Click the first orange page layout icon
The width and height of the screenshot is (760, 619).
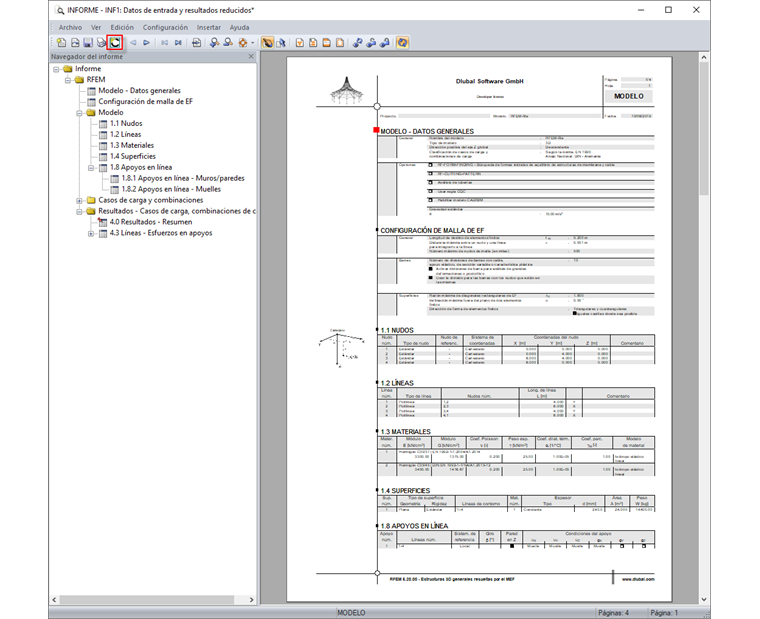[x=300, y=43]
